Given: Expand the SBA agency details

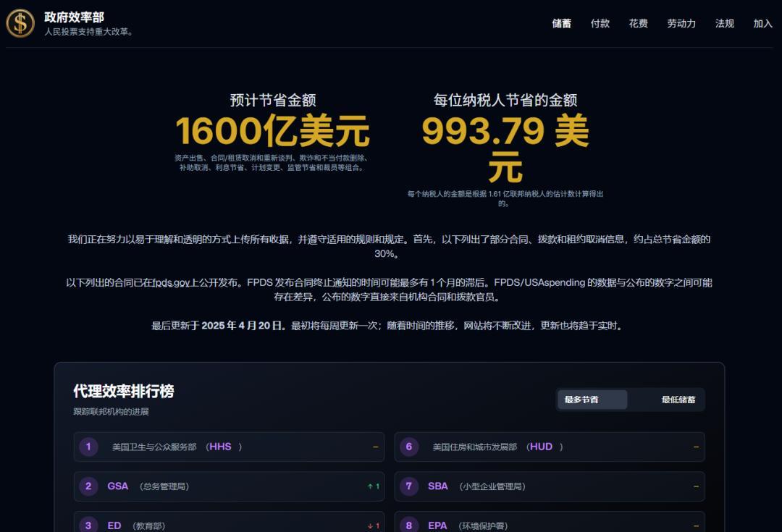Looking at the screenshot, I should tap(549, 486).
